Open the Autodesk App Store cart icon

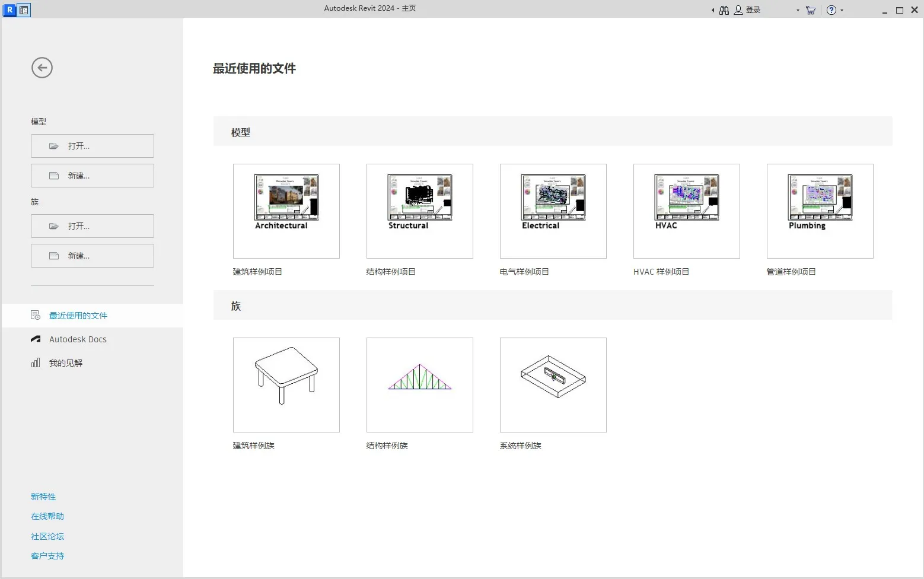[x=811, y=10]
